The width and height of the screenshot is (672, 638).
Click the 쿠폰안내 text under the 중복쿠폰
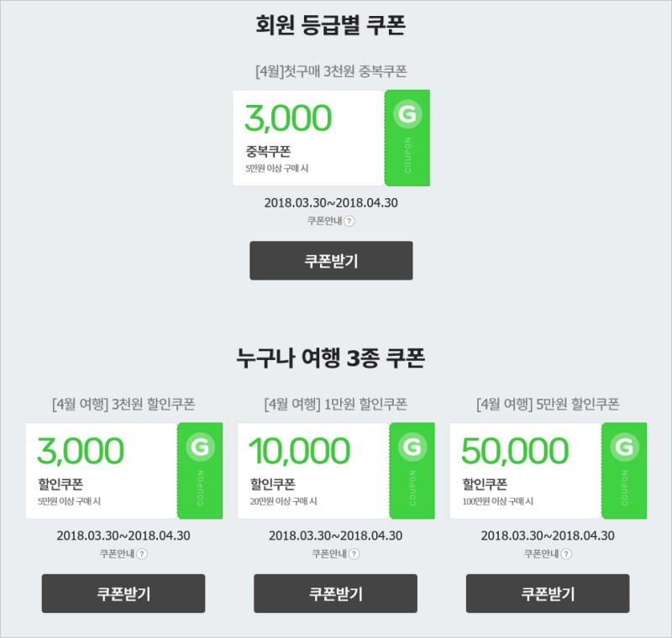click(325, 221)
